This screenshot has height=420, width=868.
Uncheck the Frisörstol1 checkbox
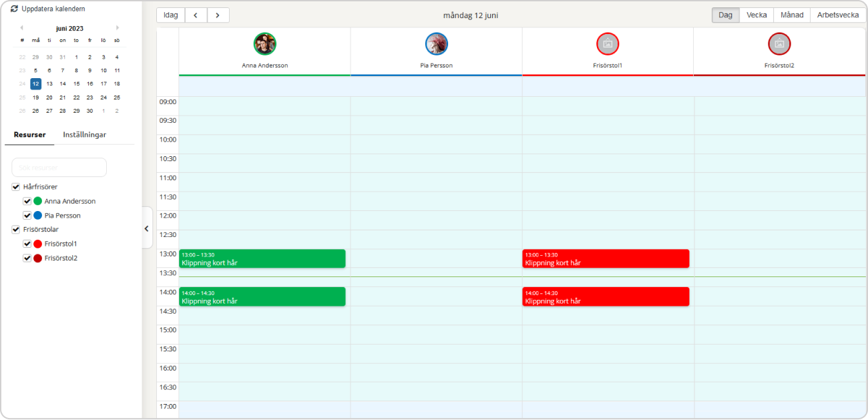point(27,244)
